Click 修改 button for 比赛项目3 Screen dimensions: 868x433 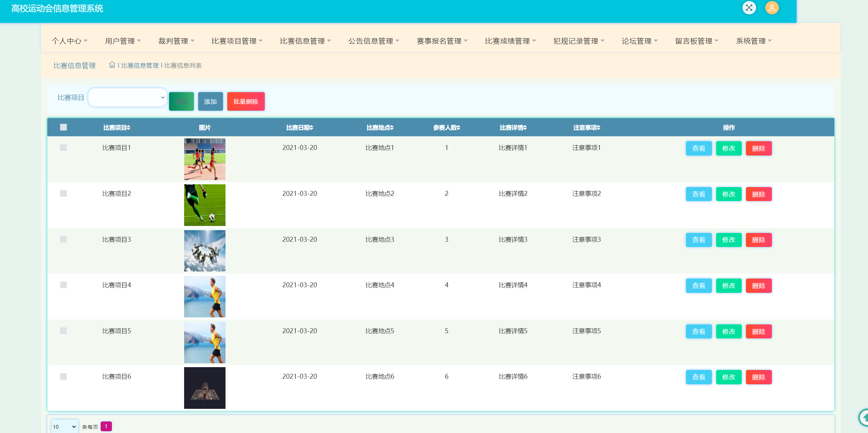[728, 240]
